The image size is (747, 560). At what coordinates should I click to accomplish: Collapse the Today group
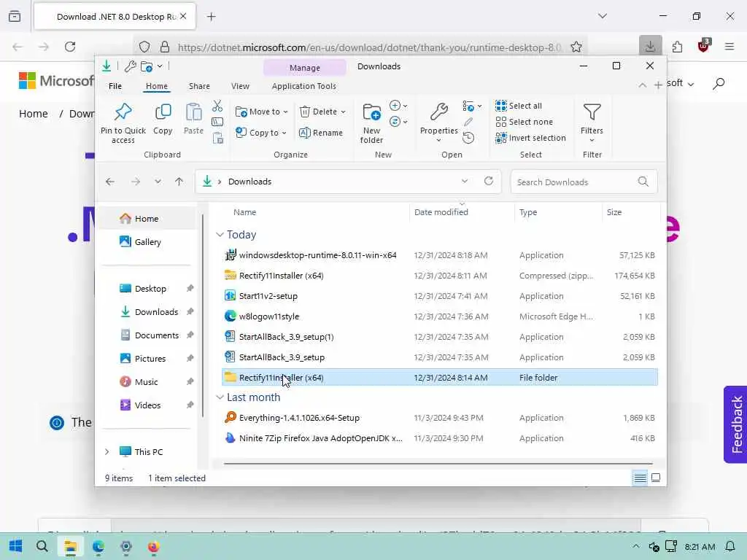pos(220,235)
